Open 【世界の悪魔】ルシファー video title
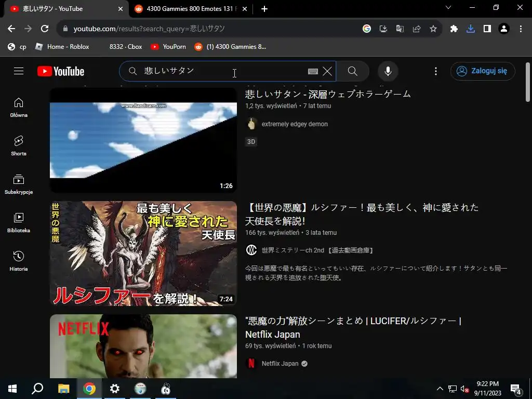532x399 pixels. tap(362, 214)
